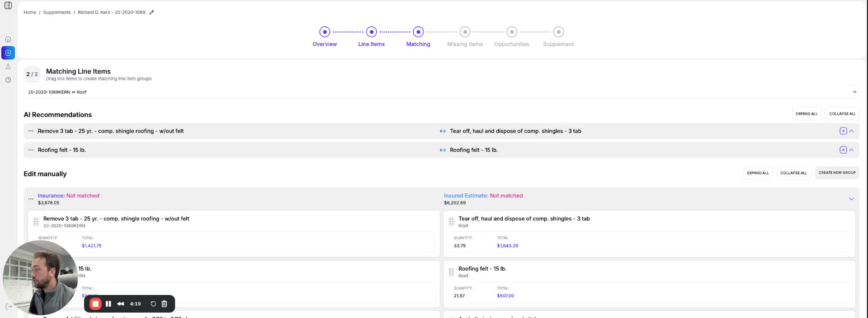
Task: Delete the screen recording
Action: pyautogui.click(x=165, y=304)
